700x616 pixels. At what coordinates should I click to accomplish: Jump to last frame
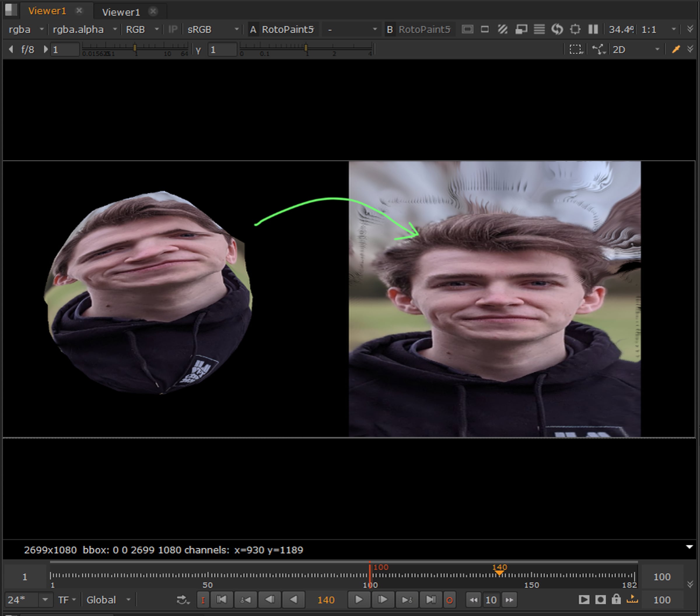430,600
